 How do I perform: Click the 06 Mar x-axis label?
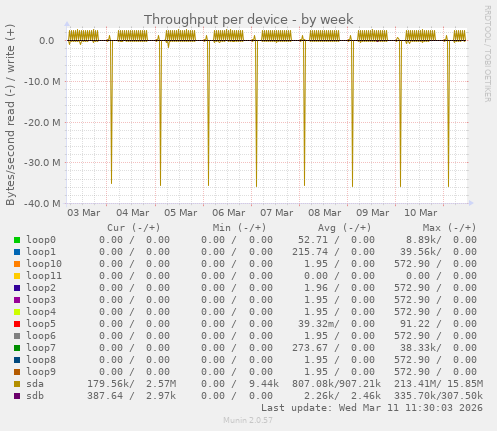(229, 213)
